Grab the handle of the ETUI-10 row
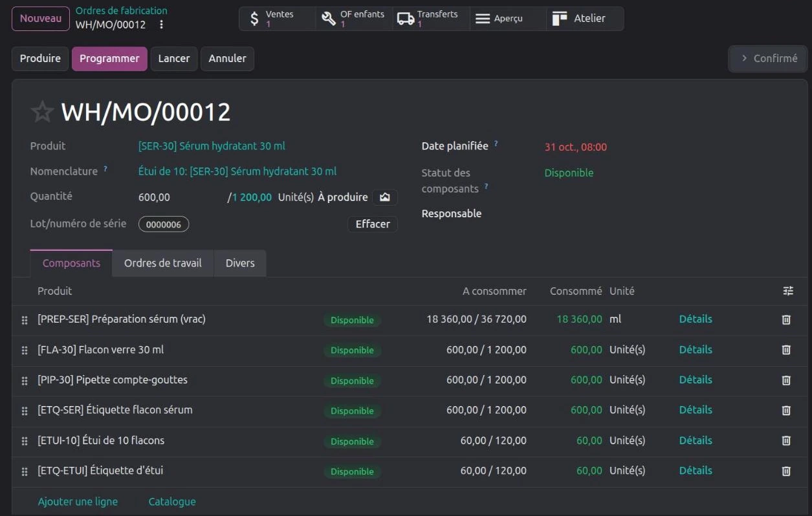The image size is (812, 516). (25, 441)
